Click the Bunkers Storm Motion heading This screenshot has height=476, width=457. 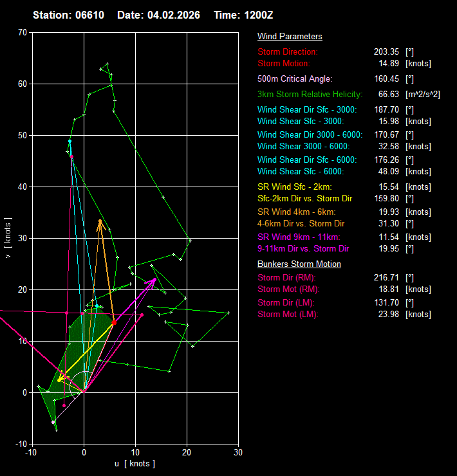[299, 264]
